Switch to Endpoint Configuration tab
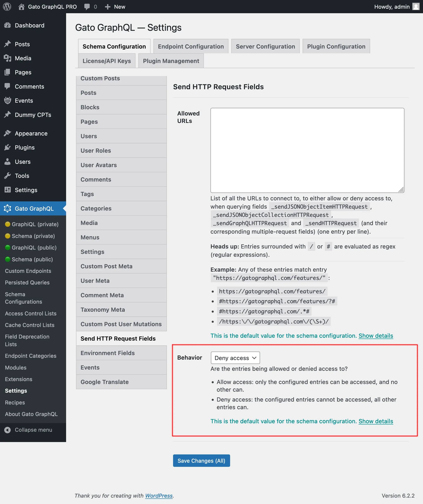The width and height of the screenshot is (423, 504). (x=191, y=46)
